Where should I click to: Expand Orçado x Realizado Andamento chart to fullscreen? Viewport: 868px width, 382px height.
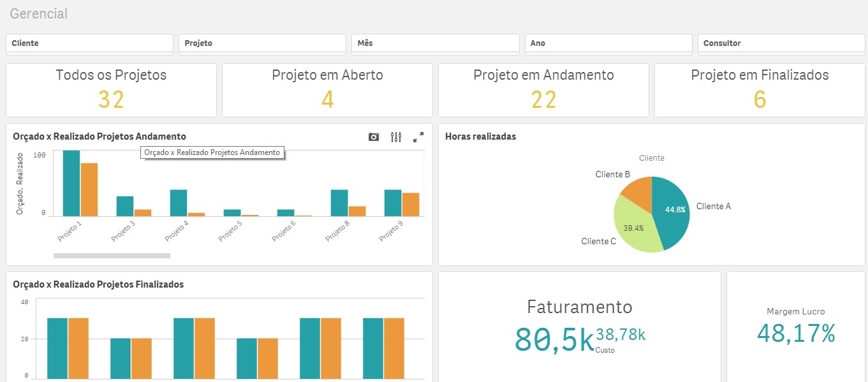[418, 137]
